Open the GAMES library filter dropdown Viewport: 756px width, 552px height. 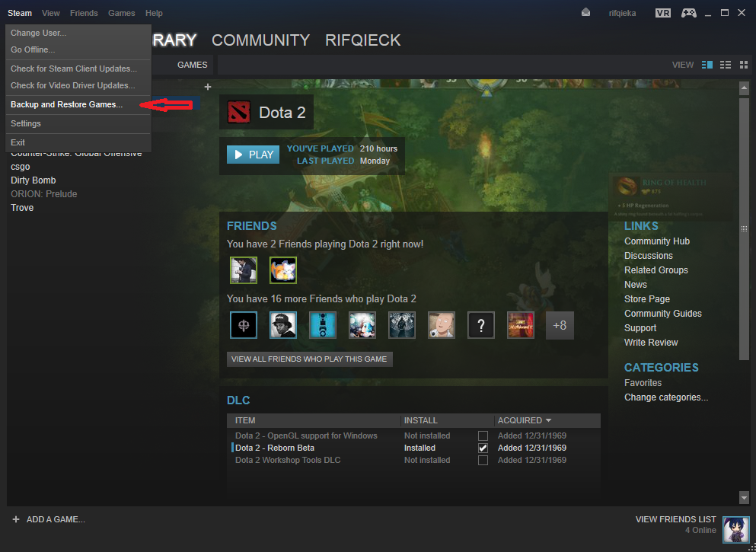click(x=193, y=65)
